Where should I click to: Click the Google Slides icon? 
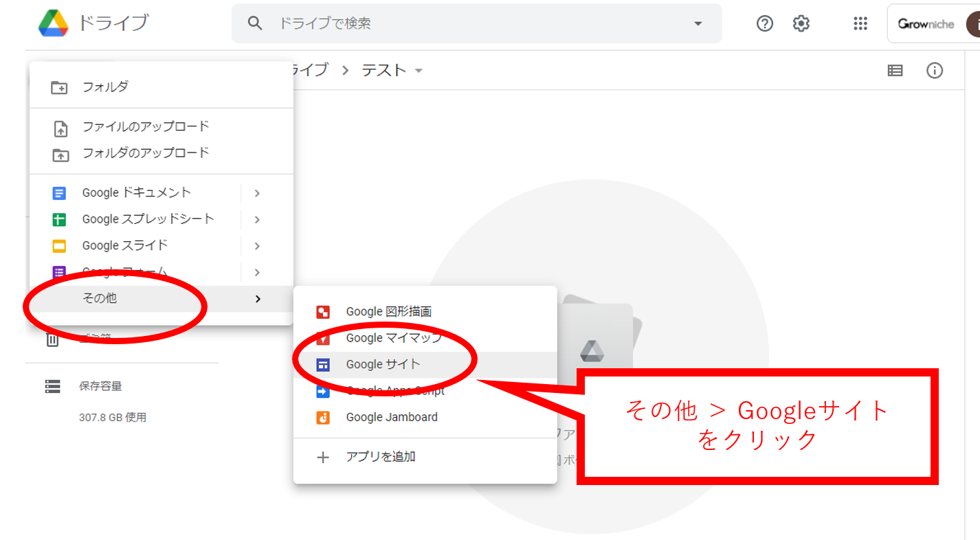click(x=59, y=246)
